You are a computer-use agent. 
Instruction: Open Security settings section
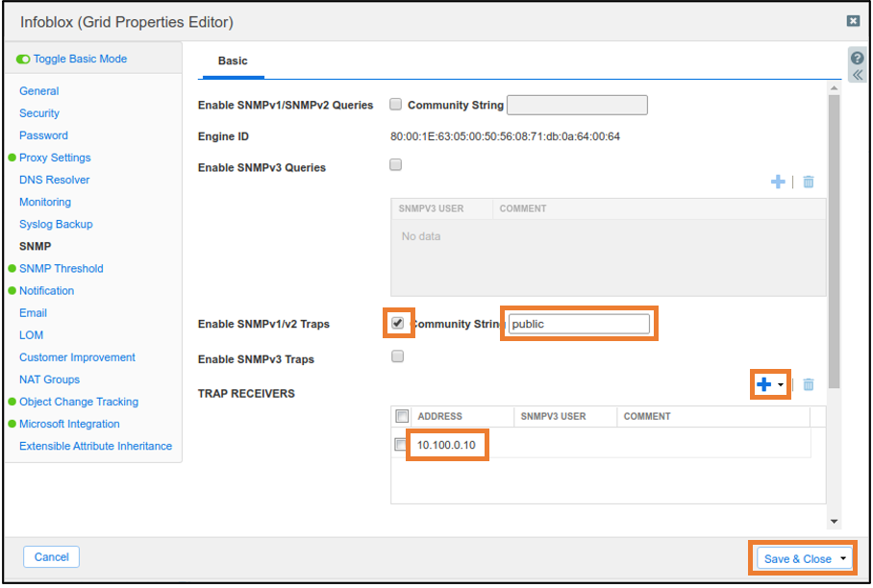click(x=39, y=113)
